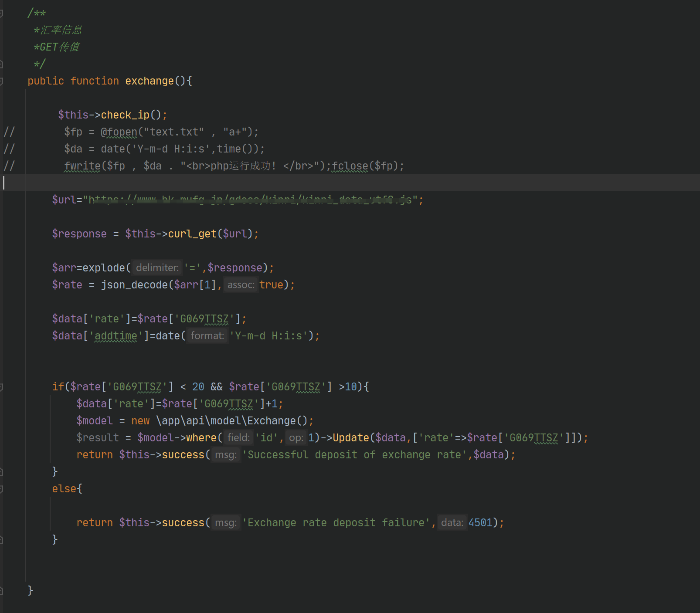Click the '$response' variable assignment
The height and width of the screenshot is (613, 700).
79,234
